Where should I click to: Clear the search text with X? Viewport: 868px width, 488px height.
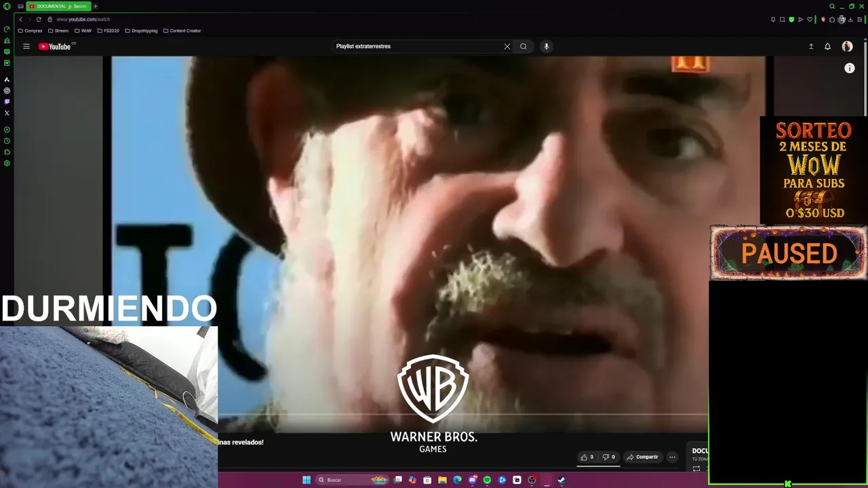[507, 46]
